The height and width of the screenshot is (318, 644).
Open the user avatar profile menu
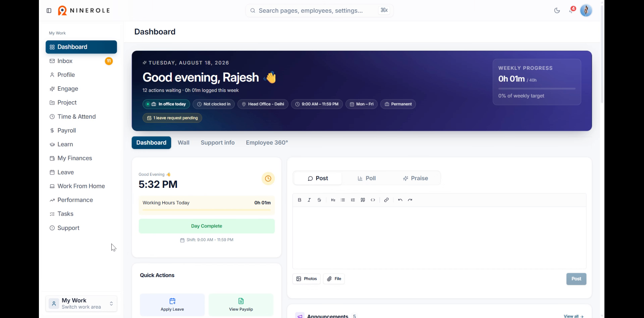coord(586,10)
